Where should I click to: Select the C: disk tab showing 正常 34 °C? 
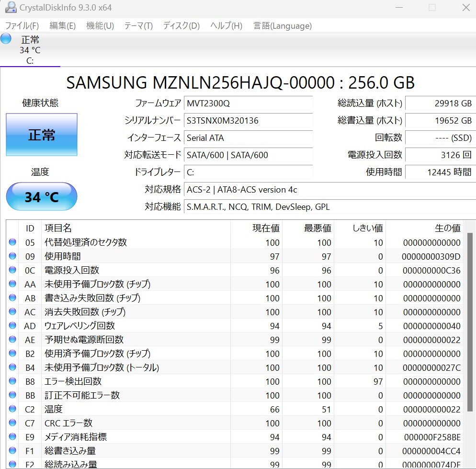(30, 49)
